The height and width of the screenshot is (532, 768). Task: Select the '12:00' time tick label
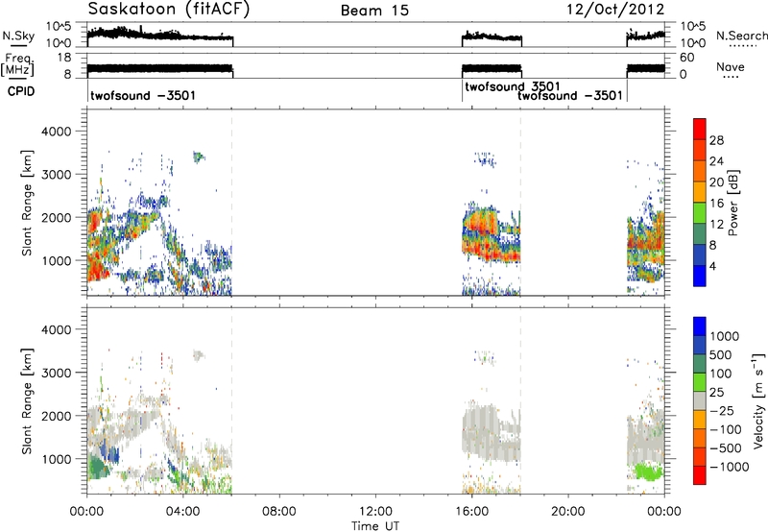(x=375, y=512)
